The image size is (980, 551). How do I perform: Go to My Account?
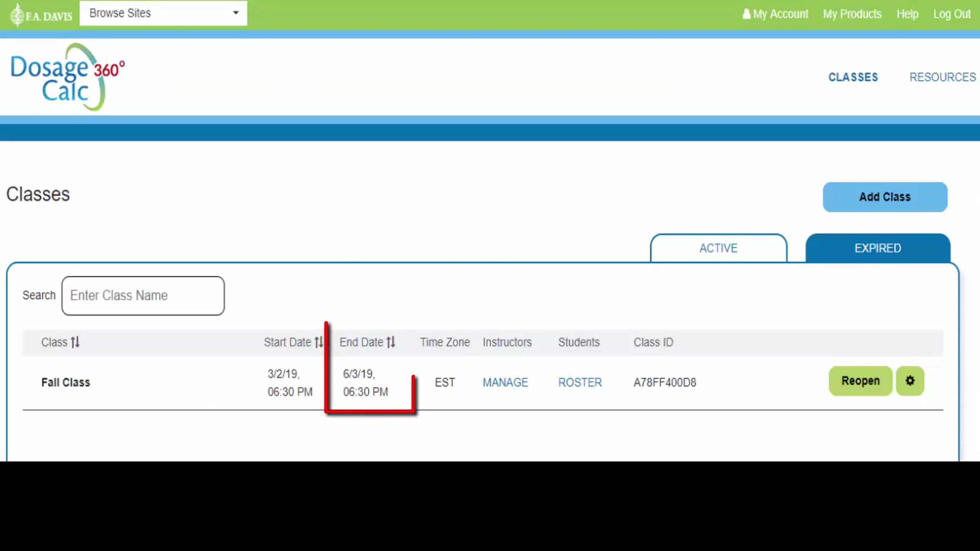pos(780,14)
